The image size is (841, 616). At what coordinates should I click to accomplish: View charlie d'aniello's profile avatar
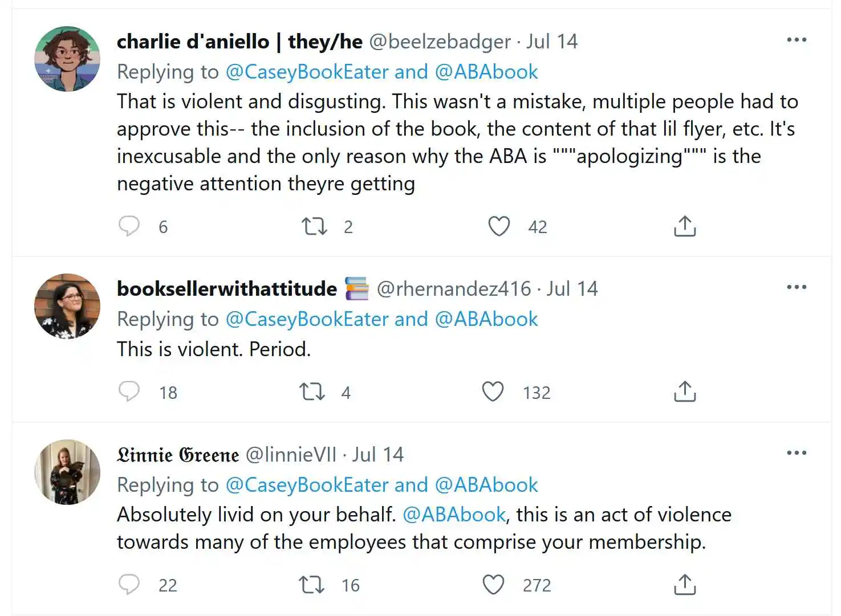click(x=67, y=59)
